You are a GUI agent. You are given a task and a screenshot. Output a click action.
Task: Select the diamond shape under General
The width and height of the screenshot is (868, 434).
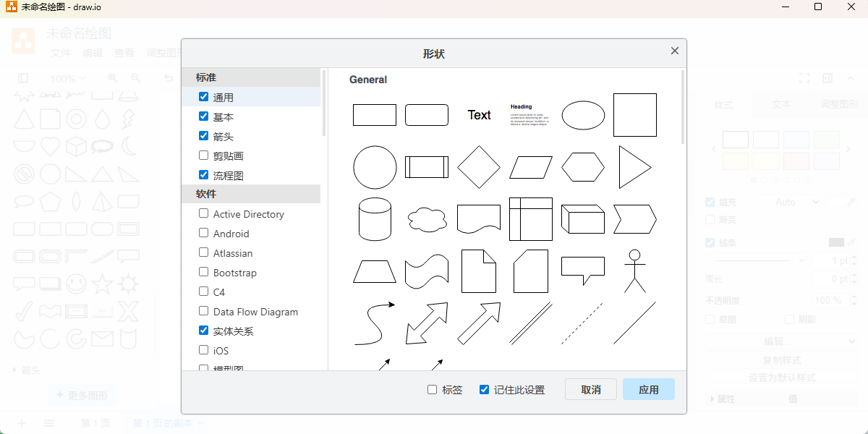[479, 166]
